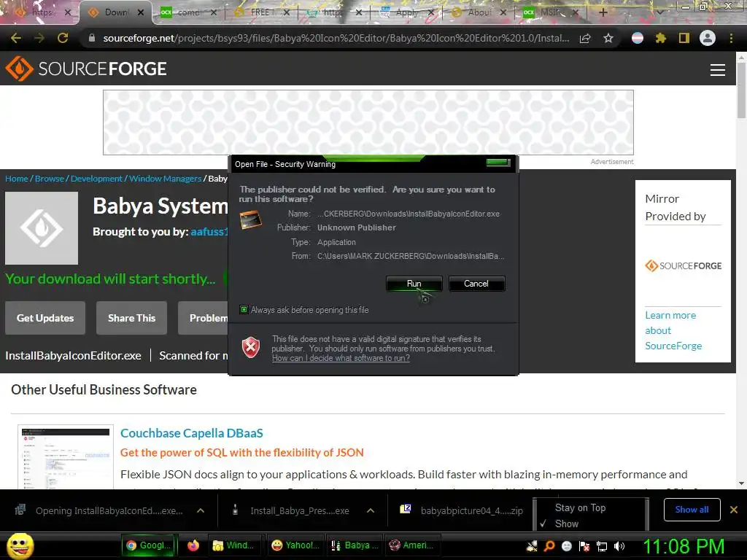Screen dimensions: 747x560
Task: Open the tab search dropdown arrow
Action: 659,12
